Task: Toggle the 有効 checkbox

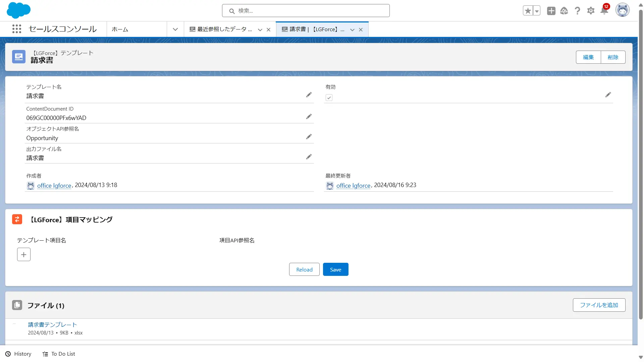Action: tap(329, 98)
